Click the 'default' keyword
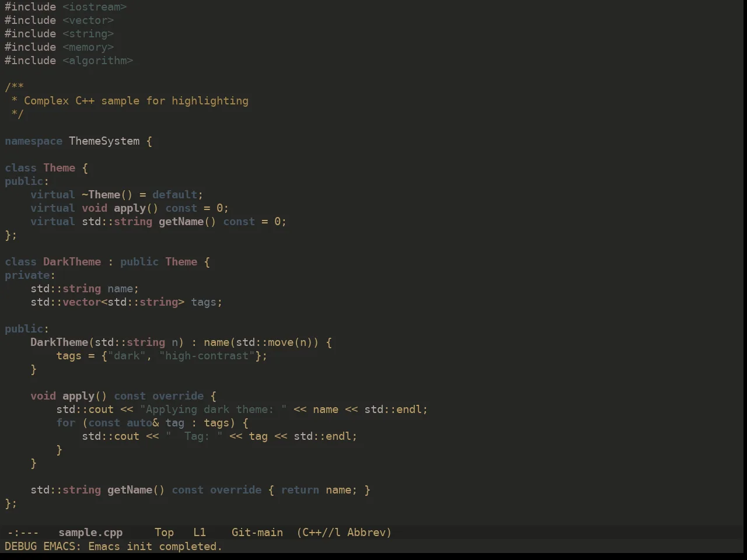The height and width of the screenshot is (560, 747). tap(174, 195)
